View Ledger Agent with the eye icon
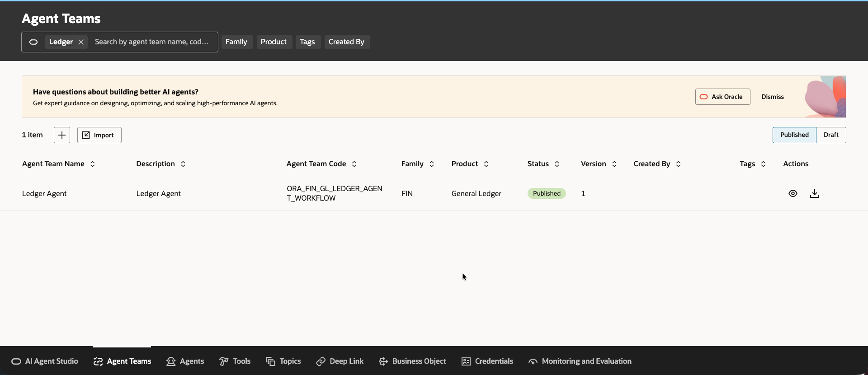 tap(793, 193)
